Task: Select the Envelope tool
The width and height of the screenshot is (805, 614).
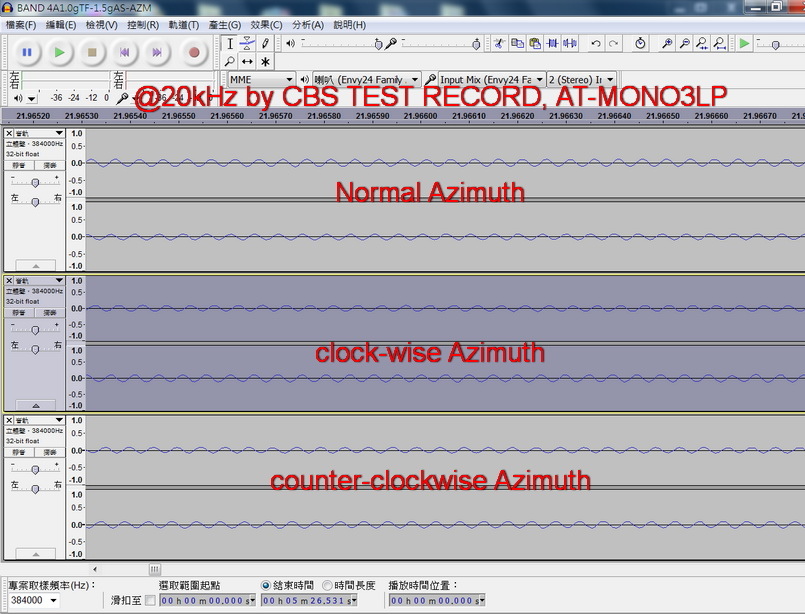Action: pos(247,44)
